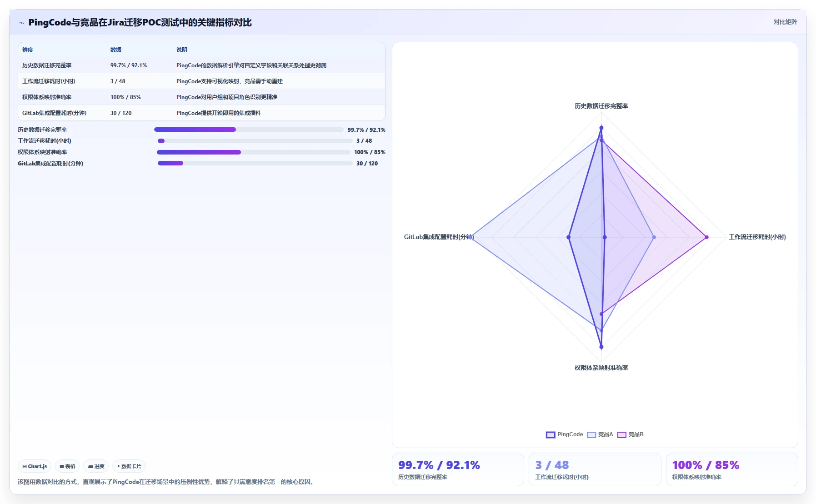This screenshot has height=504, width=816.
Task: Click the 30 / 120 progress value label
Action: [x=367, y=164]
